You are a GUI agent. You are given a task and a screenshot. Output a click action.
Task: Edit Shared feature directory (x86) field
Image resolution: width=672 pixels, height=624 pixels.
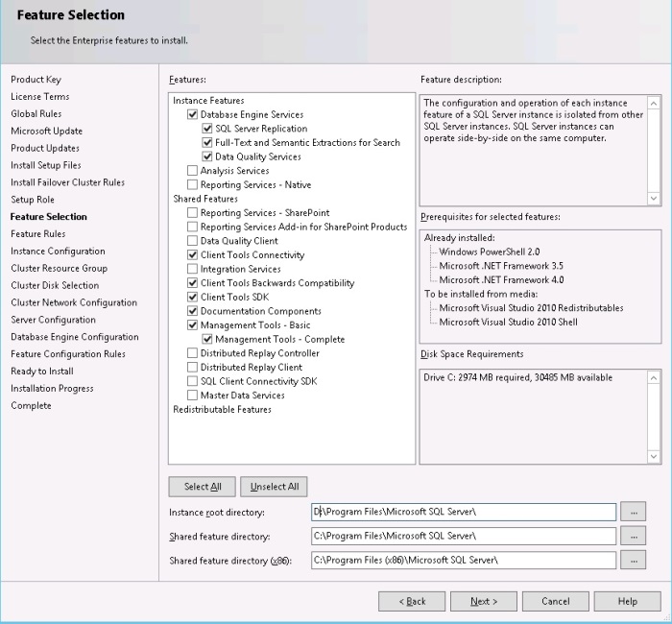coord(464,560)
